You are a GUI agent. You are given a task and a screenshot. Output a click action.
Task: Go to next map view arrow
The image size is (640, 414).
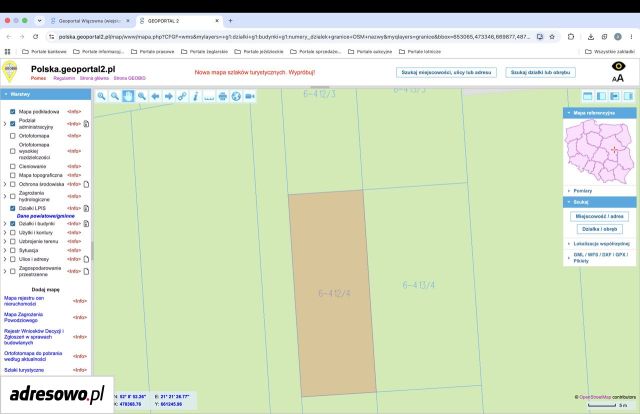point(169,96)
